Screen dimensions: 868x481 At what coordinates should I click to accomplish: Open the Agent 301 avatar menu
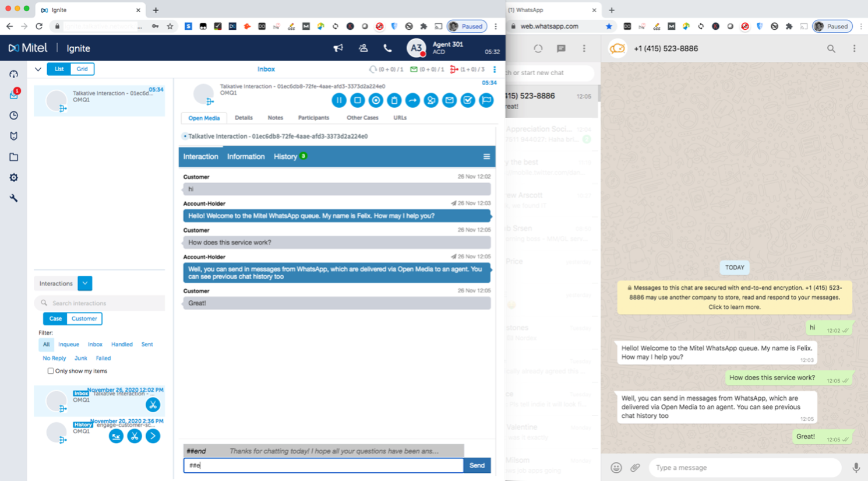416,48
